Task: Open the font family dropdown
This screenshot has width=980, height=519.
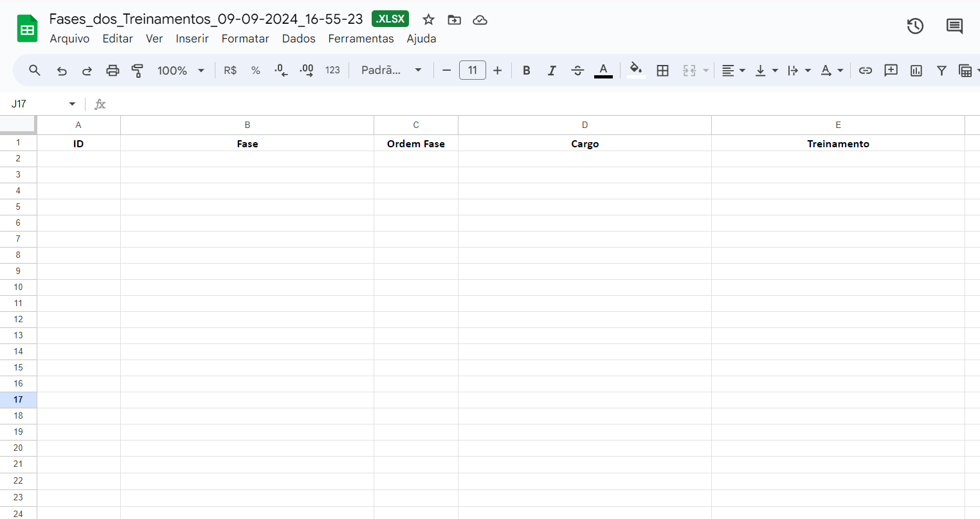Action: (391, 70)
